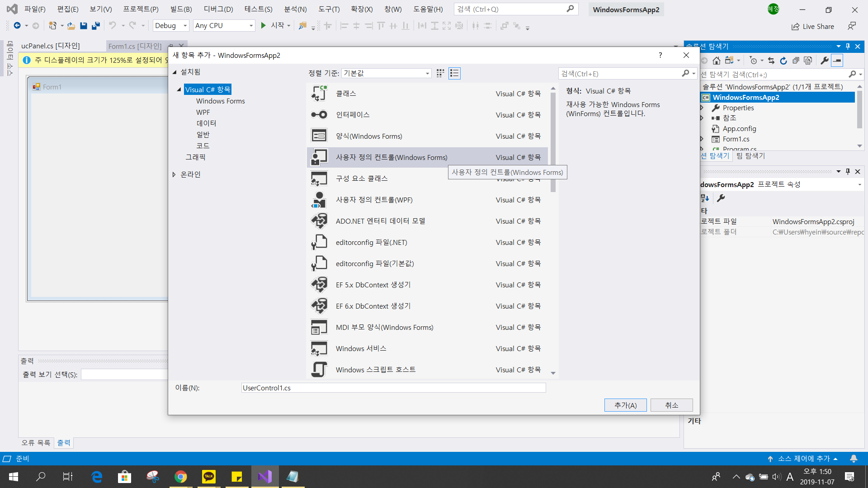The width and height of the screenshot is (868, 488).
Task: Click the 추가(A) button
Action: coord(625,405)
